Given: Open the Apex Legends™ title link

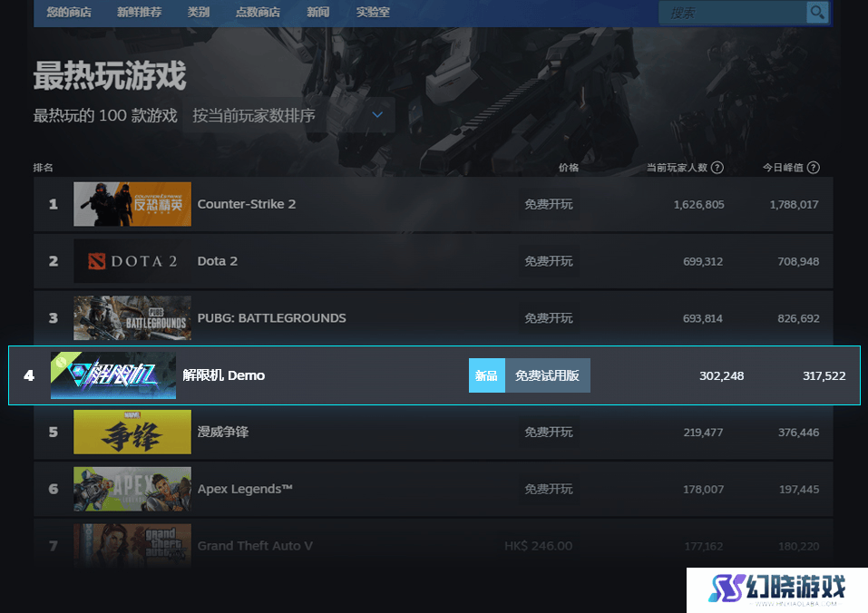Looking at the screenshot, I should [x=245, y=489].
